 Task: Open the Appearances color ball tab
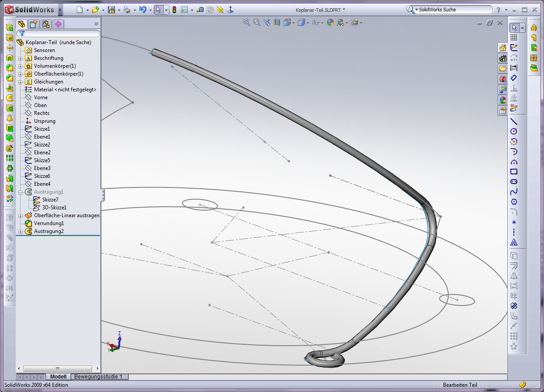[503, 100]
